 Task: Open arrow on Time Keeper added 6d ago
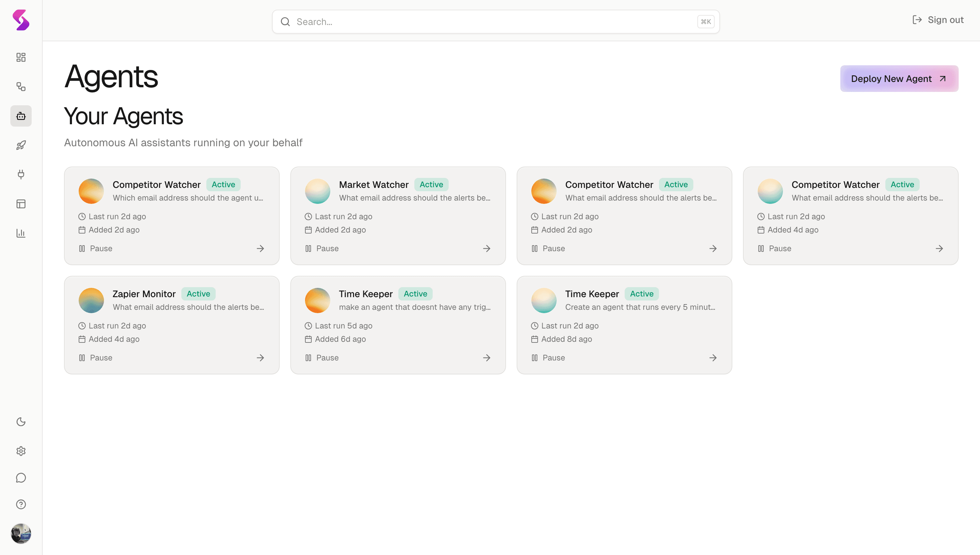click(487, 358)
